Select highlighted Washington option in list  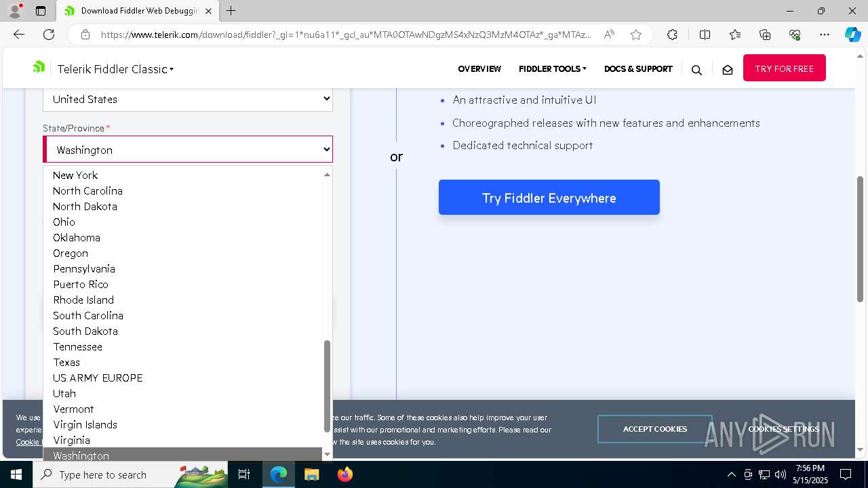click(183, 455)
